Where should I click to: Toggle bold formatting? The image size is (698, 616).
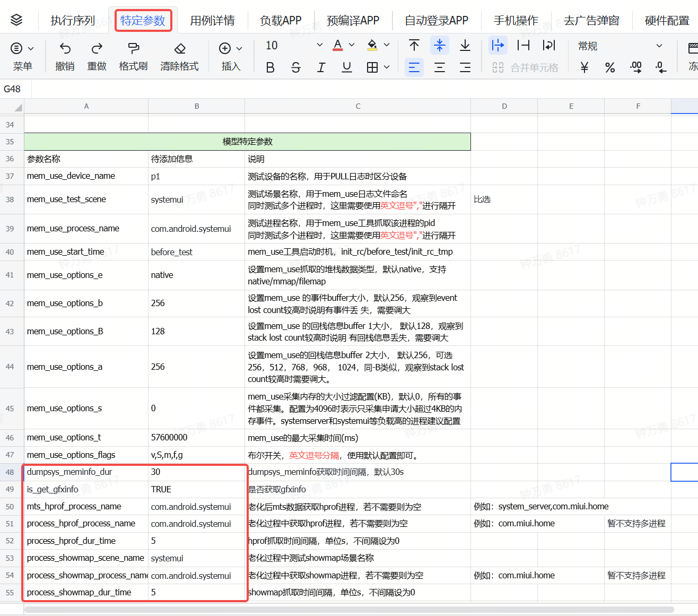[270, 67]
